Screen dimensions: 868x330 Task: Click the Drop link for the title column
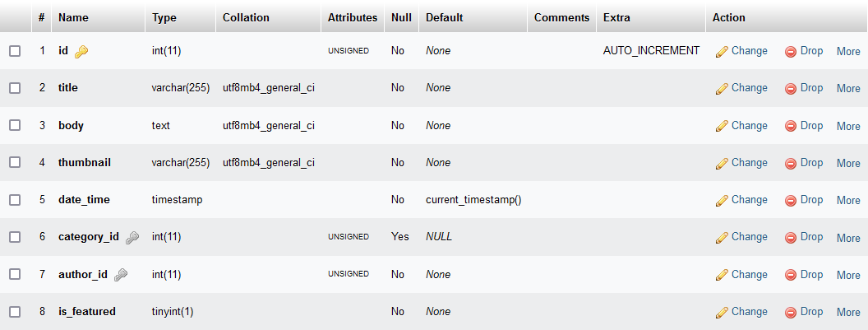[x=811, y=88]
